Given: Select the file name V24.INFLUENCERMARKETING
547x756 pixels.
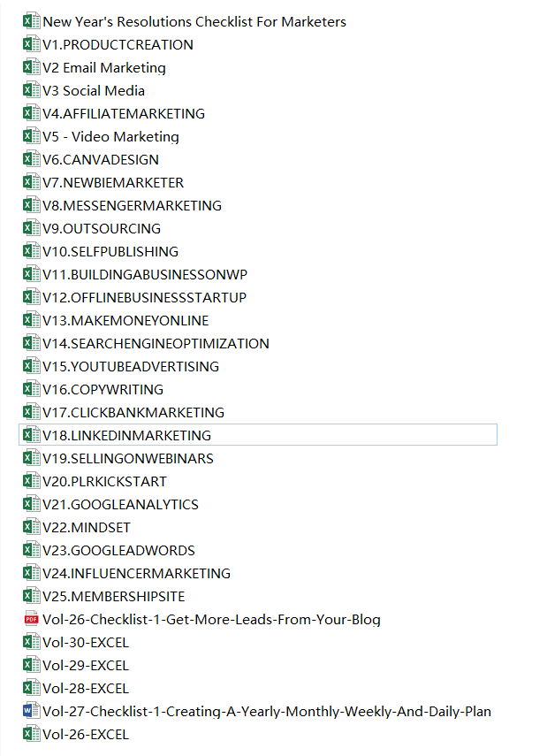Looking at the screenshot, I should (x=137, y=573).
